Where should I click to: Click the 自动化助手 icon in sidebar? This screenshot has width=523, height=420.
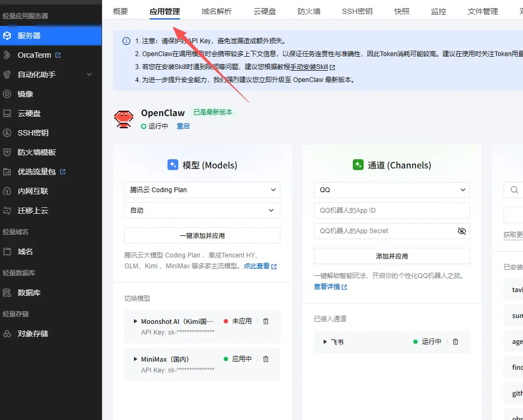[7, 74]
